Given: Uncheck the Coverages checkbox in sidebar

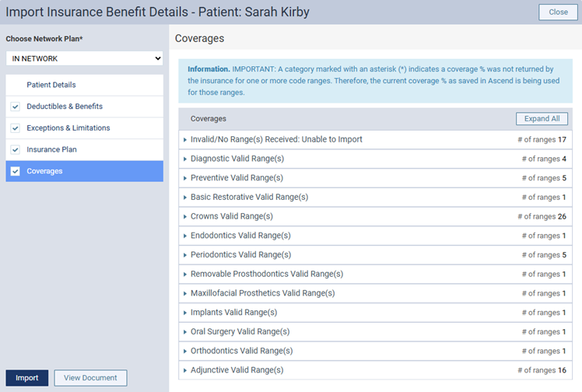Looking at the screenshot, I should coord(16,171).
